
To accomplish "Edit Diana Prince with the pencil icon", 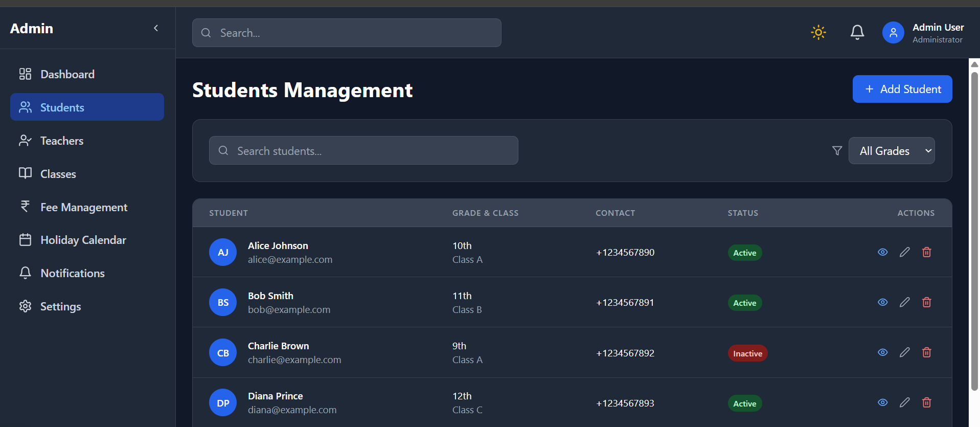I will [905, 402].
